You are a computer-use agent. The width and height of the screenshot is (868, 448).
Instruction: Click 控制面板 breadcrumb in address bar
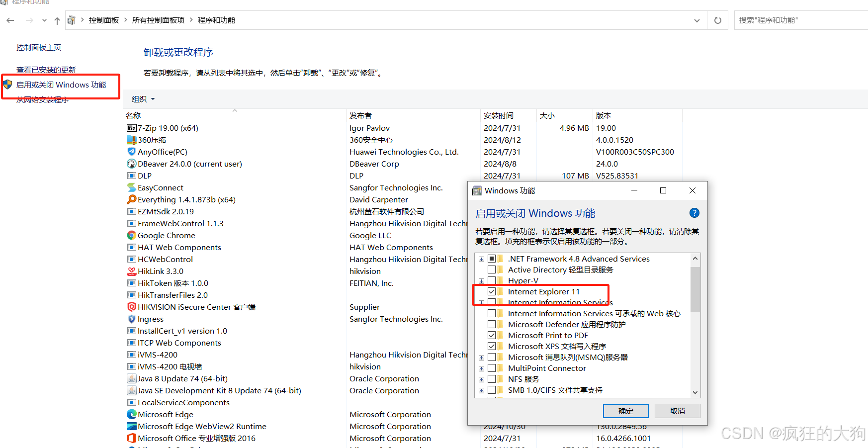pyautogui.click(x=104, y=20)
